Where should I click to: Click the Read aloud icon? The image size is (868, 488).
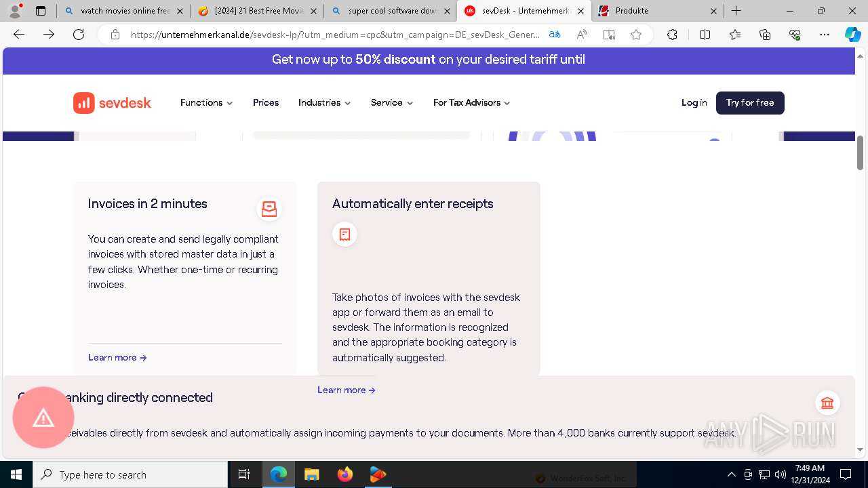[x=582, y=35]
